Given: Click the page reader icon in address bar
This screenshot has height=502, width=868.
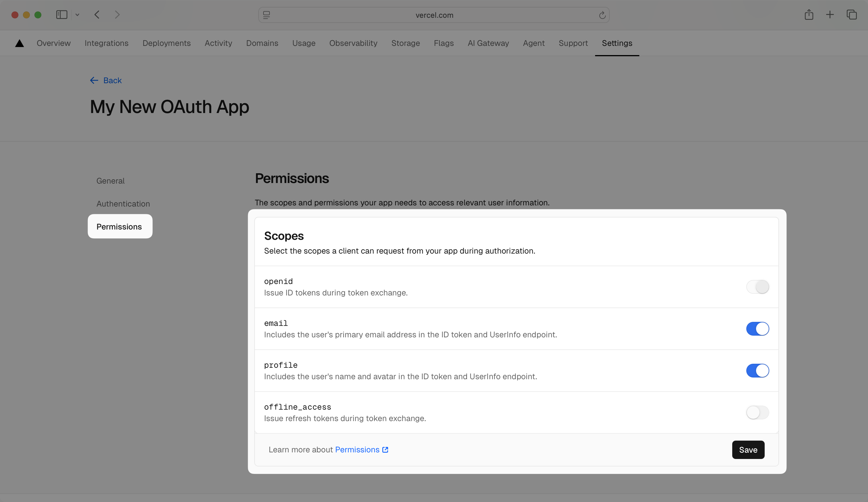Looking at the screenshot, I should tap(267, 15).
